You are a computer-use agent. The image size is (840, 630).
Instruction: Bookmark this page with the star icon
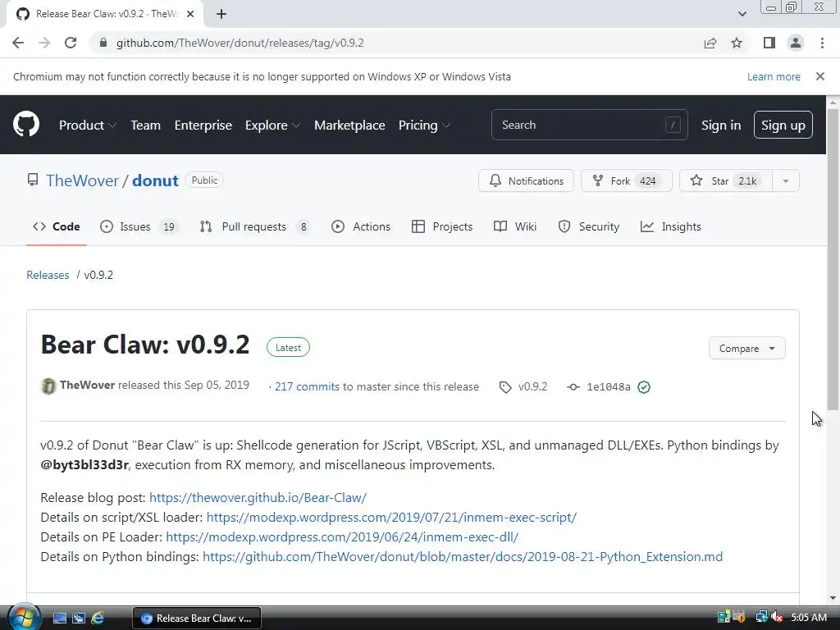tap(737, 43)
